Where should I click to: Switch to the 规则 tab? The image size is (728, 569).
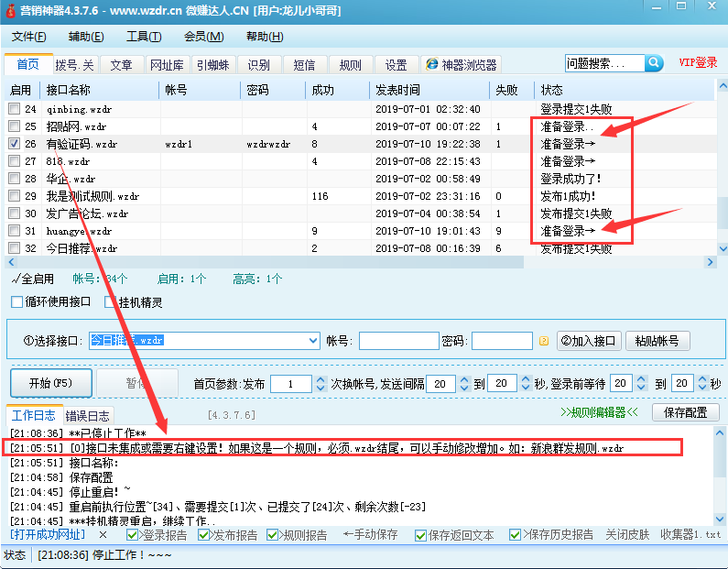tap(350, 64)
